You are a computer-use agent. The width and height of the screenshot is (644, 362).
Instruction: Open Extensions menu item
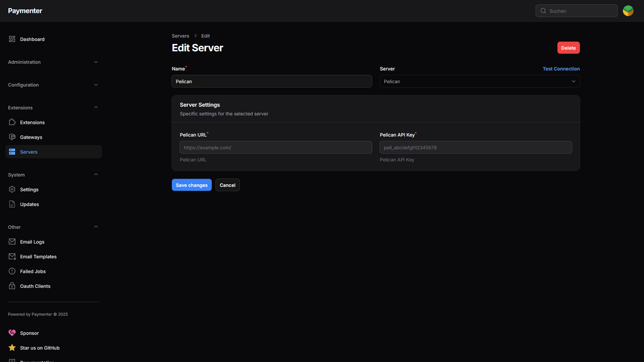tap(54, 122)
